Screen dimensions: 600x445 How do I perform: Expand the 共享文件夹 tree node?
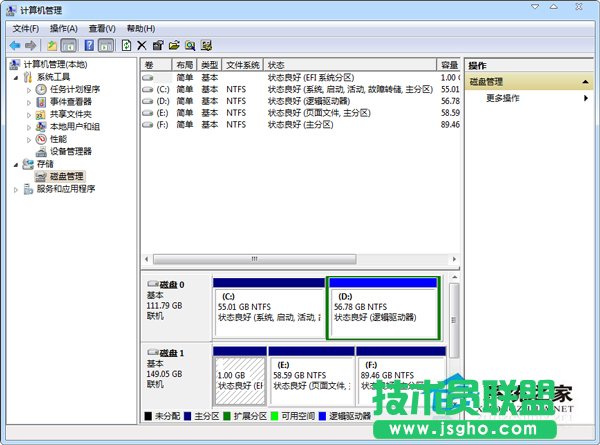(x=29, y=115)
